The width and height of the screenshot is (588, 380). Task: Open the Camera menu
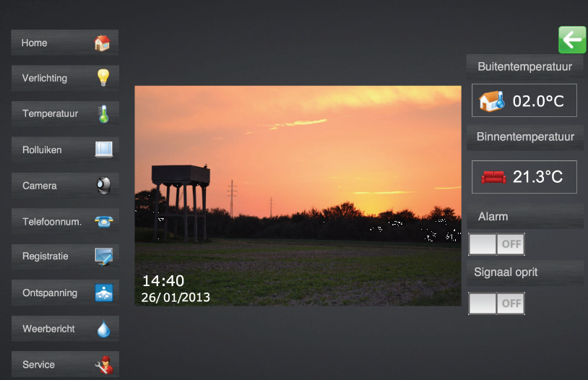(65, 186)
